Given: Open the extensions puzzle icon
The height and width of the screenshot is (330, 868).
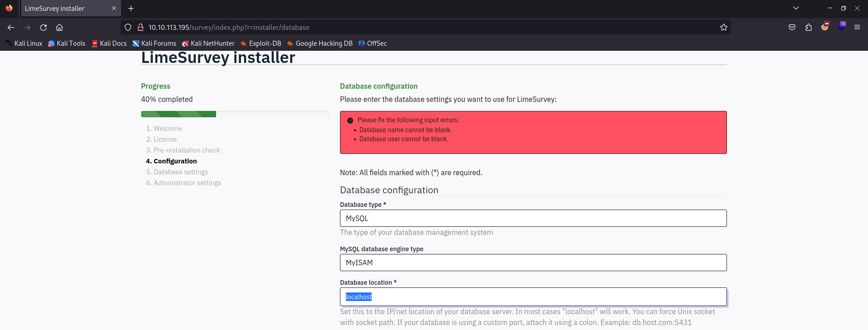Looking at the screenshot, I should (x=808, y=27).
